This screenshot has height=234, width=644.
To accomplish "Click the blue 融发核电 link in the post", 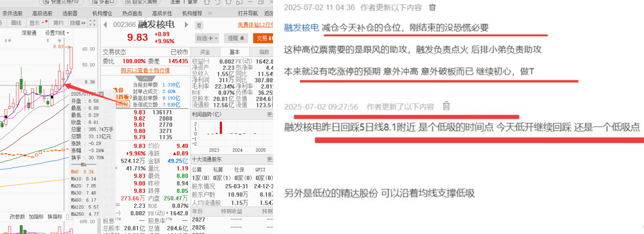I will [302, 27].
